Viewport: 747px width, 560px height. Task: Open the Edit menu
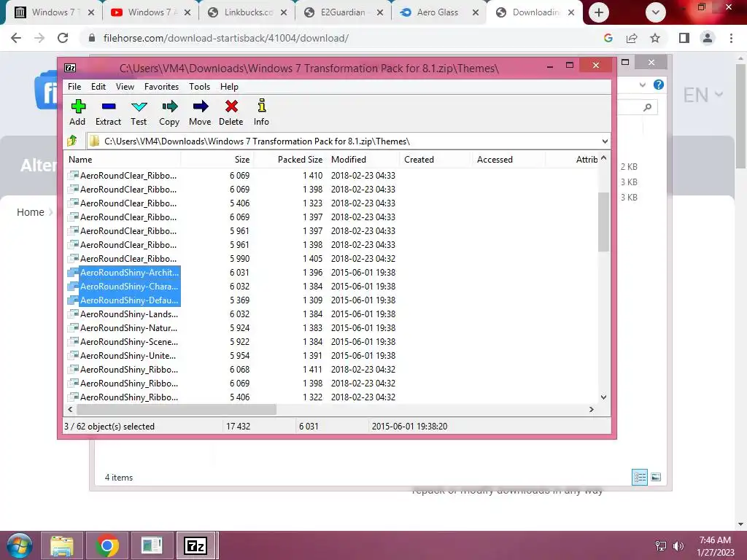pyautogui.click(x=98, y=87)
